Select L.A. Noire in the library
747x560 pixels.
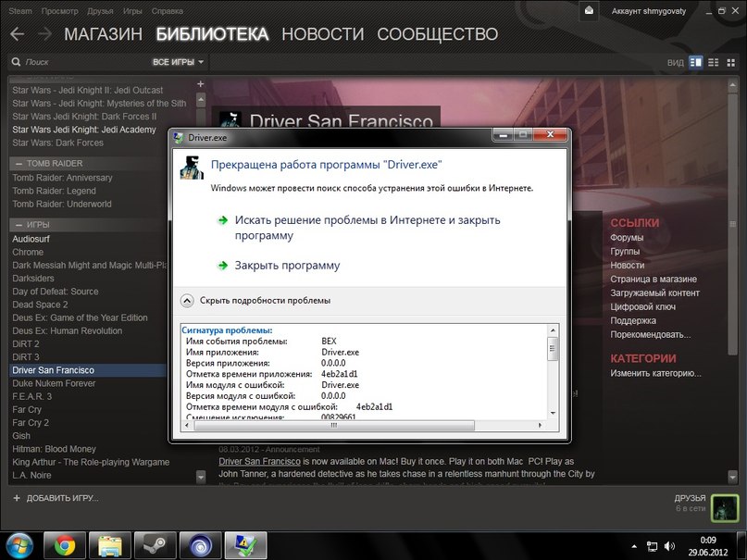[x=31, y=475]
